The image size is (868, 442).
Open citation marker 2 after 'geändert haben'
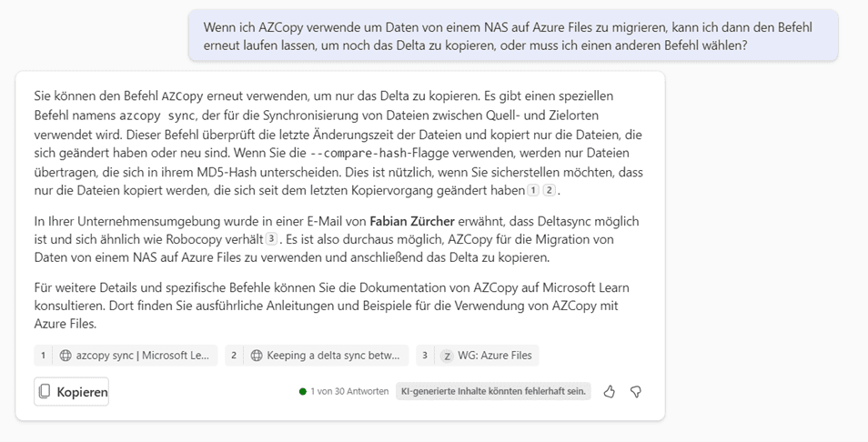click(549, 190)
